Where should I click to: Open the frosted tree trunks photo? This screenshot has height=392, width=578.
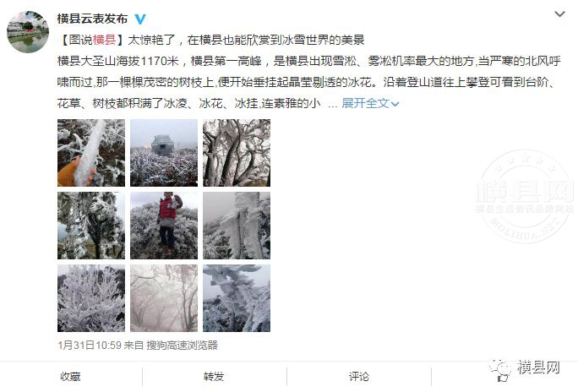click(237, 153)
